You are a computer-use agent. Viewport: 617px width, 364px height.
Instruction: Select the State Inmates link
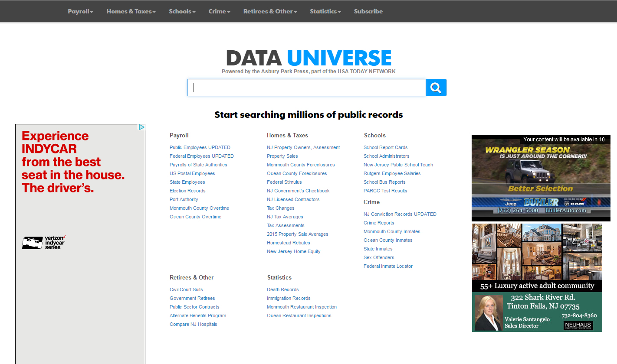coord(378,249)
